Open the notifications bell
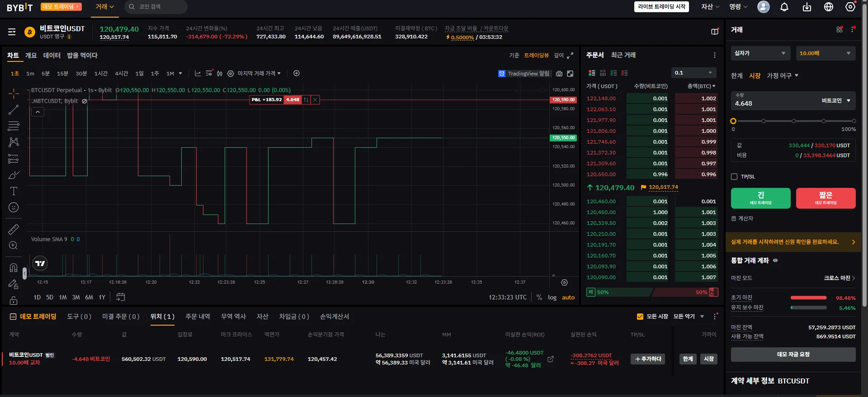 784,7
